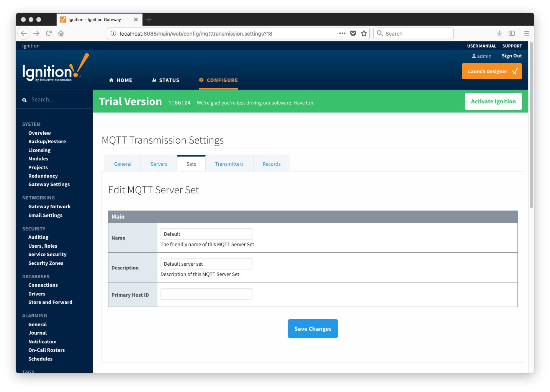
Task: Toggle the browser sidebar icon
Action: point(512,33)
